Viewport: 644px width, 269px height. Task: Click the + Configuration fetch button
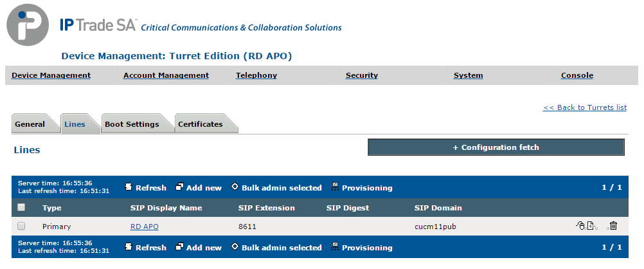496,147
